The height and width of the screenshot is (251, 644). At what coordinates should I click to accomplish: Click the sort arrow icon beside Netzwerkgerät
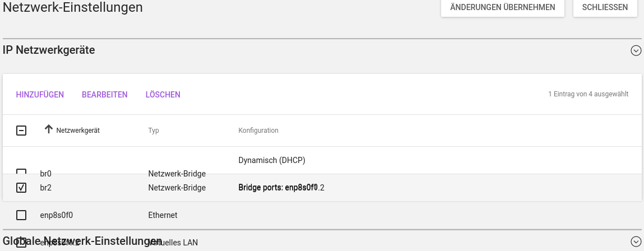click(49, 129)
